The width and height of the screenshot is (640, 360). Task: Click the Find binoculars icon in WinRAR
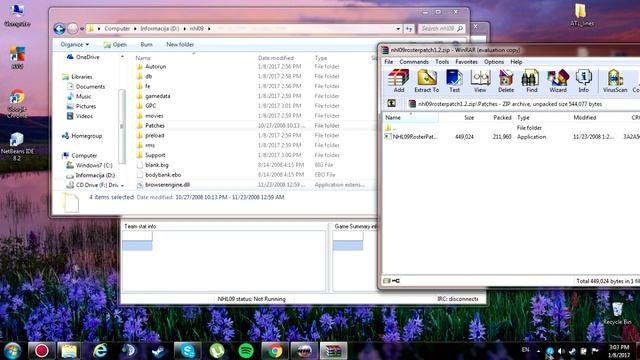point(531,81)
